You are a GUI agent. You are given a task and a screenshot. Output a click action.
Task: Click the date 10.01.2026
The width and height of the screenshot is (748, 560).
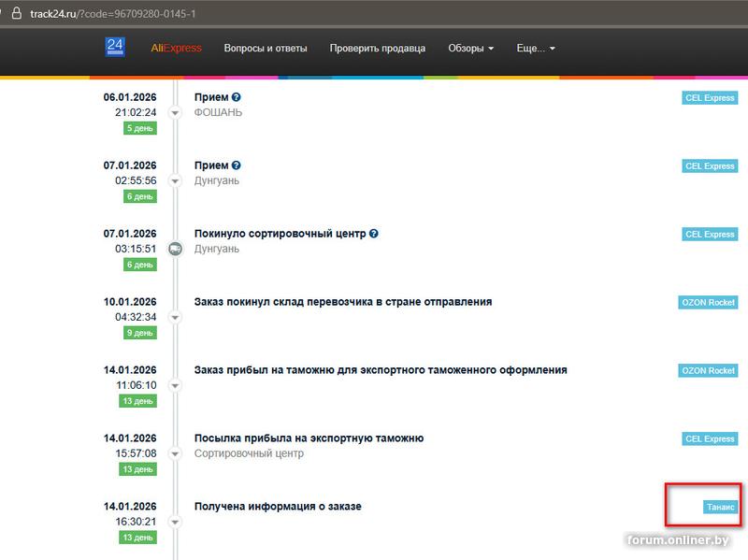coord(130,302)
